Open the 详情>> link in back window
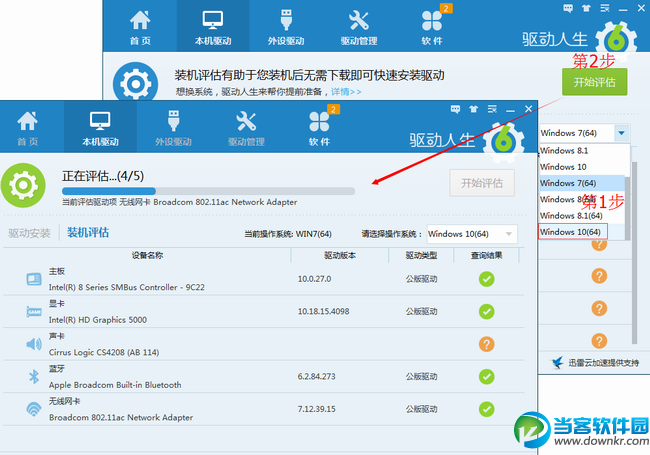The image size is (650, 455). 346,92
